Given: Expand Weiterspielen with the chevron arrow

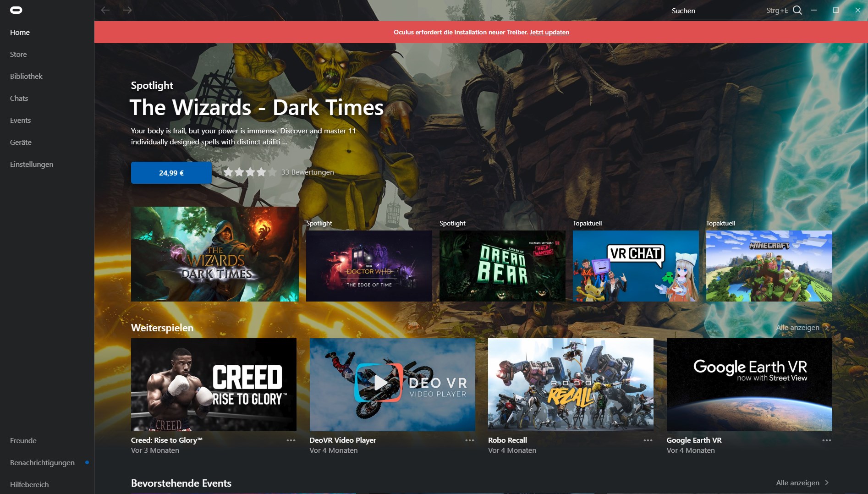Looking at the screenshot, I should point(827,327).
